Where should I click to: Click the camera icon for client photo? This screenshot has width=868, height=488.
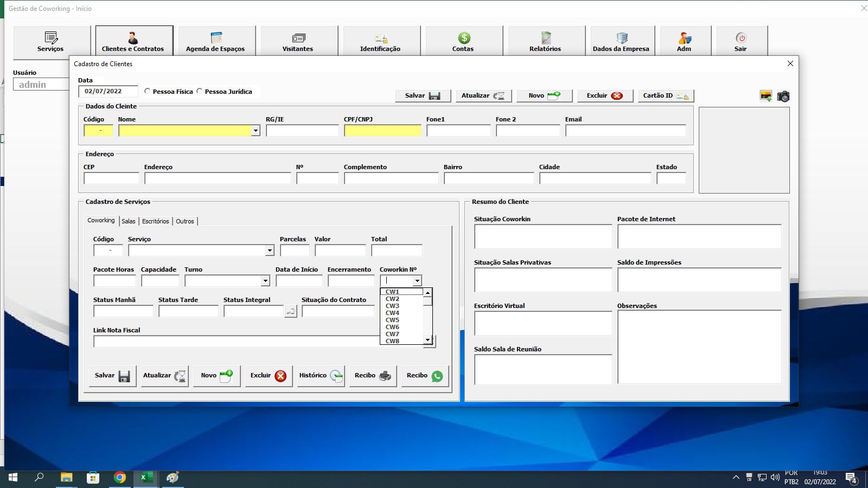tap(783, 97)
